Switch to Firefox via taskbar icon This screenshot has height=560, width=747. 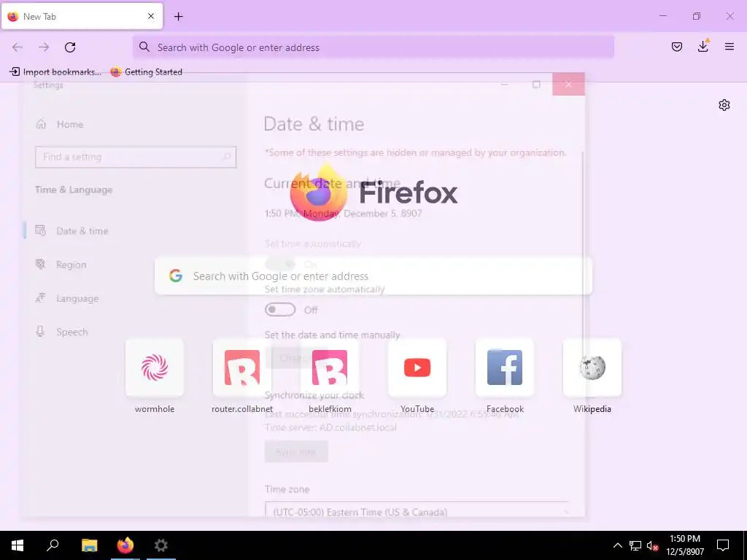point(125,545)
